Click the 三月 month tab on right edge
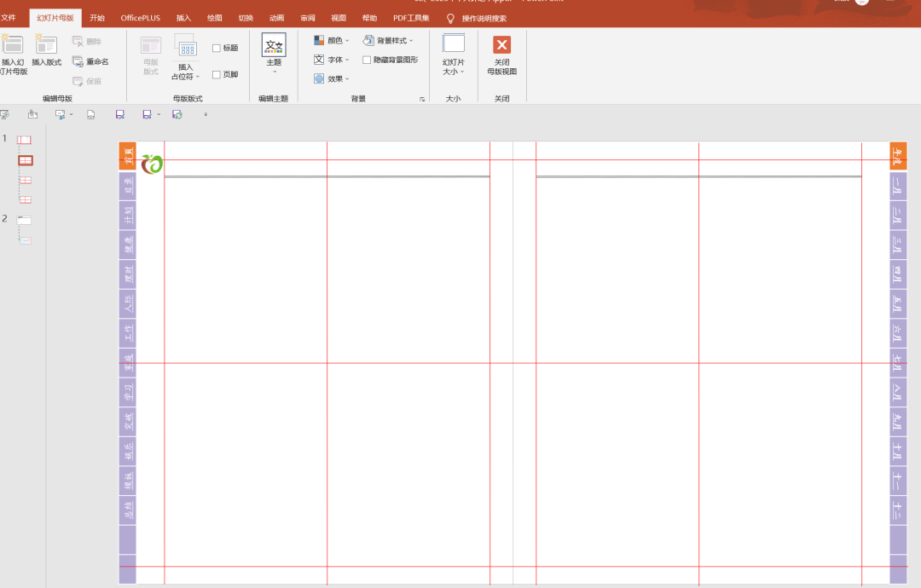This screenshot has width=921, height=588. (x=898, y=245)
